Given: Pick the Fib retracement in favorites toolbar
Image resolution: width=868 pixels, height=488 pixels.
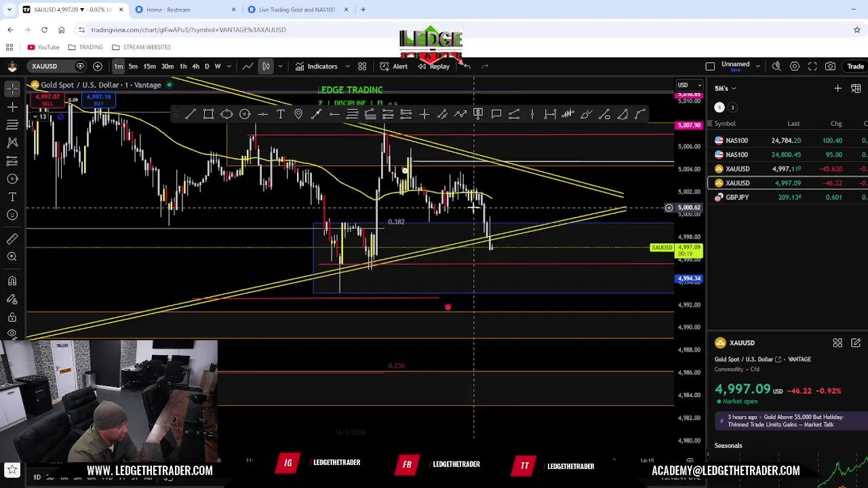Looking at the screenshot, I should click(x=353, y=114).
